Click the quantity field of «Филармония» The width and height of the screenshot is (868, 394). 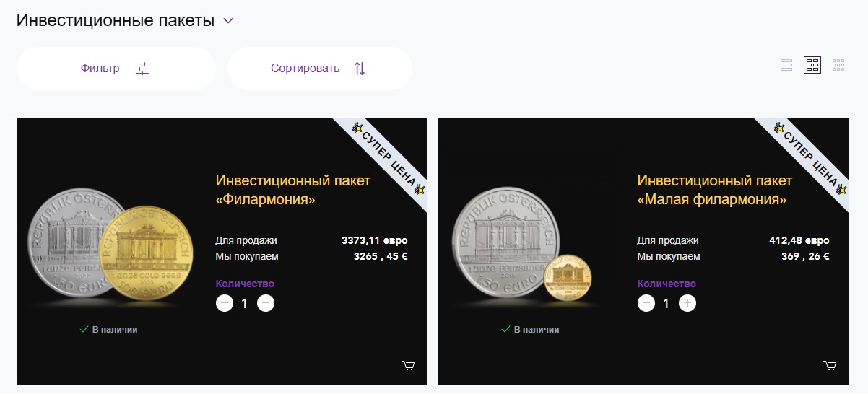click(245, 304)
